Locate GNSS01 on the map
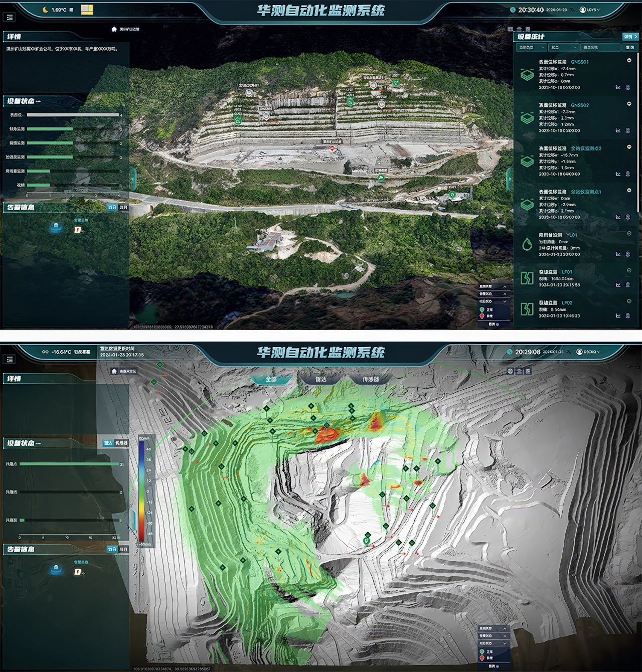This screenshot has height=672, width=642. [627, 87]
